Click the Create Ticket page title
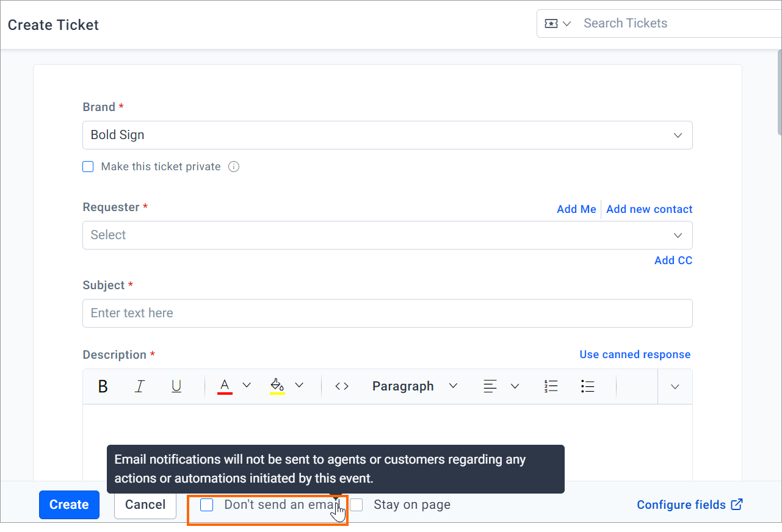The image size is (782, 532). click(x=53, y=25)
